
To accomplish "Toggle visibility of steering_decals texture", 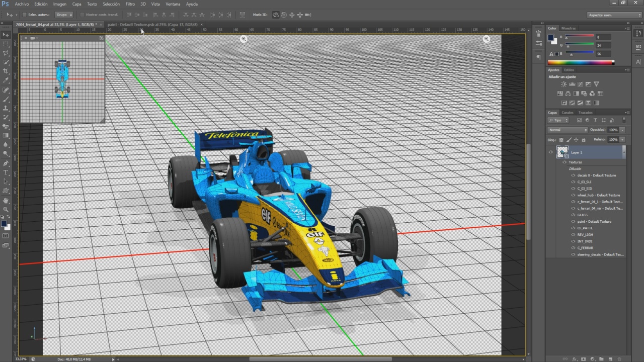I will coord(573,254).
